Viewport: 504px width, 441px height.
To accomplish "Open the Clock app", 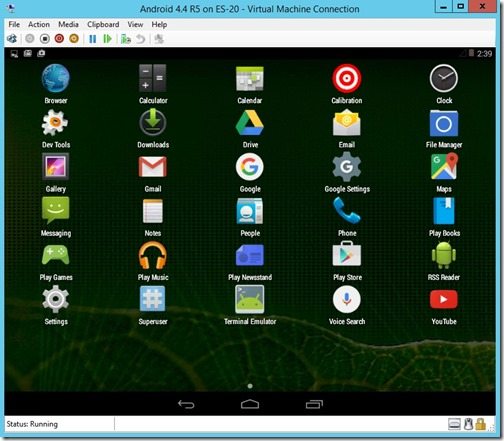I will pyautogui.click(x=444, y=78).
